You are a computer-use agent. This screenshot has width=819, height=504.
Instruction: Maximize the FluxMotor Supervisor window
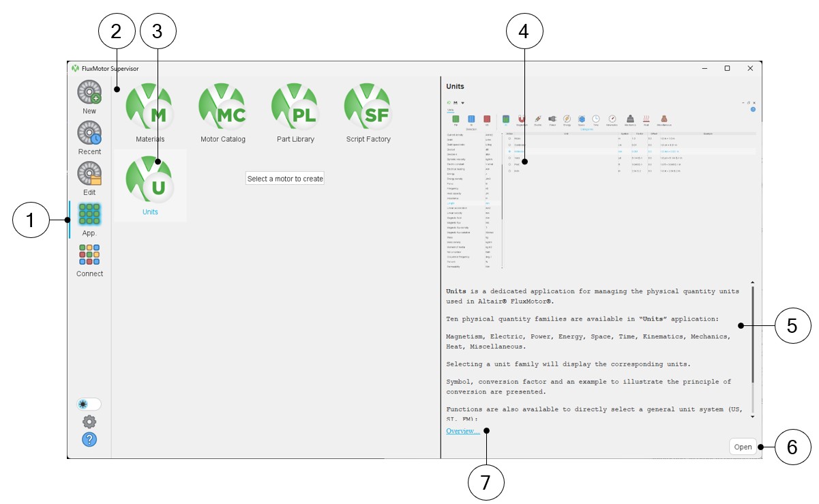click(727, 68)
